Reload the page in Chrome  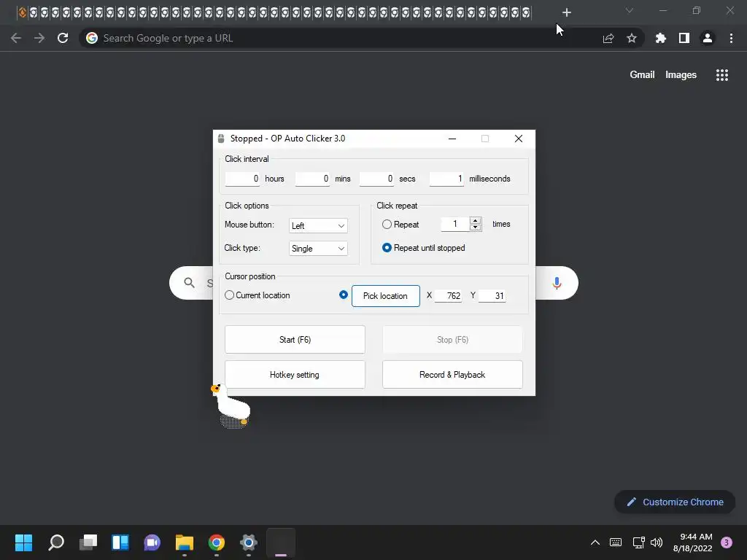[x=63, y=38]
